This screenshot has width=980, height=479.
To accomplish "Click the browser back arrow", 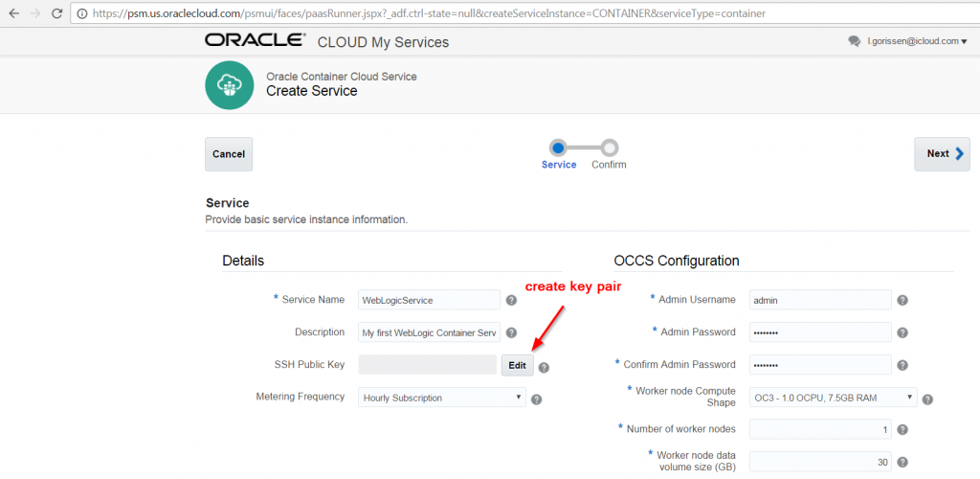I will point(13,14).
